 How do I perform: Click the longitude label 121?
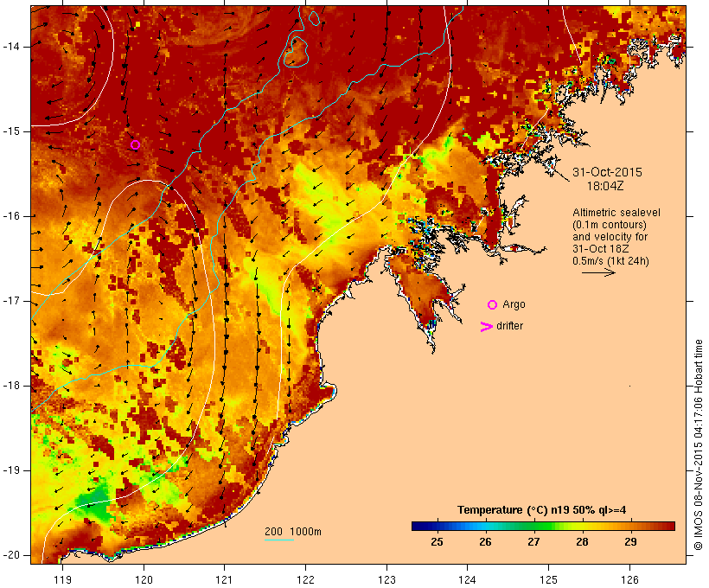[224, 580]
